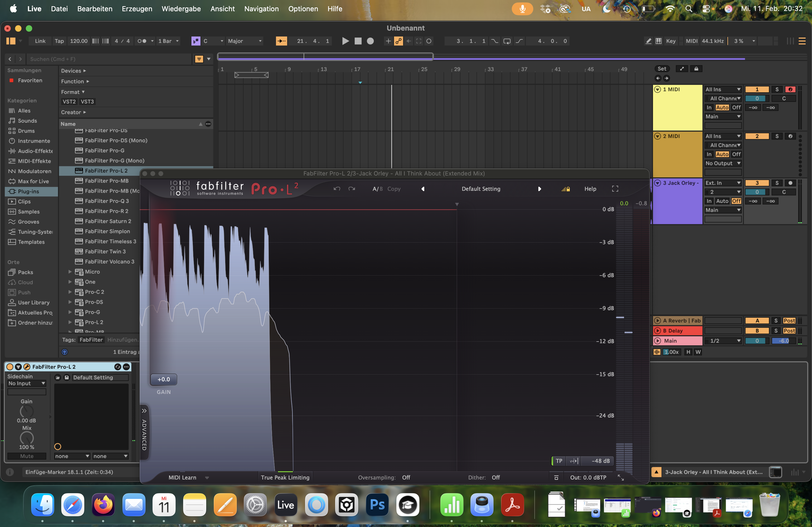The image size is (812, 527).
Task: Expand the Pro-C 2 presets folder
Action: (70, 292)
